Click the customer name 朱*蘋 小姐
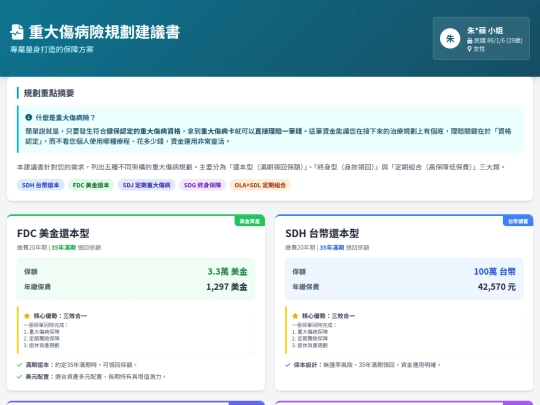540x405 pixels. [x=485, y=31]
